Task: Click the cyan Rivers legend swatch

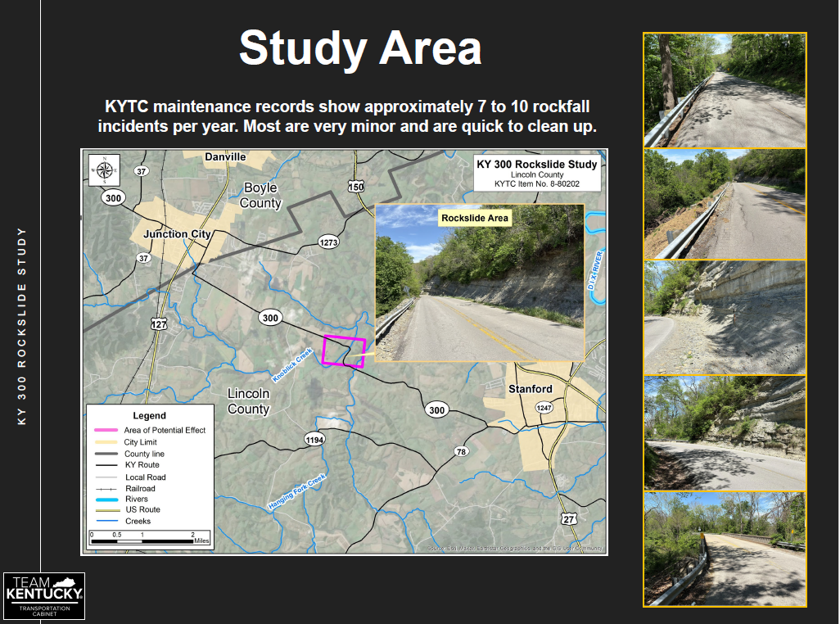Action: click(x=106, y=500)
